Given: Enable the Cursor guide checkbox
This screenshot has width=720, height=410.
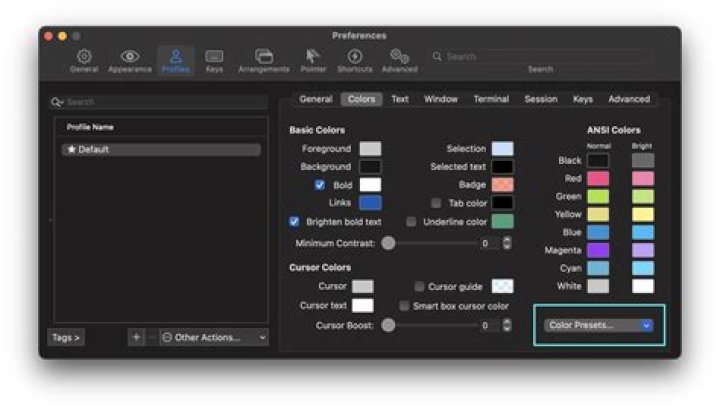Looking at the screenshot, I should point(419,287).
